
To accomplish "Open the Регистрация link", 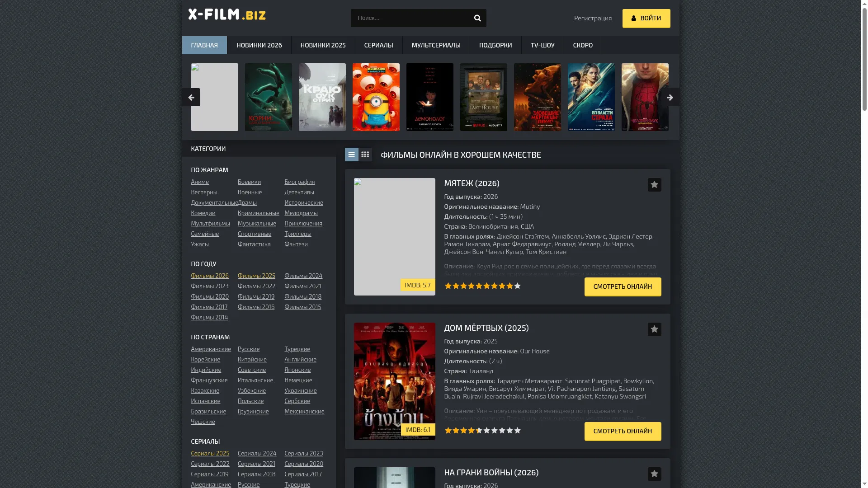I will point(593,18).
